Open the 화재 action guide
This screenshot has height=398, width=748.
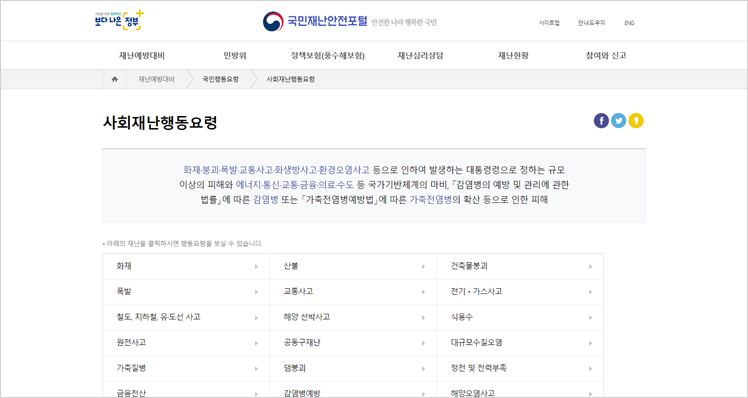click(186, 266)
